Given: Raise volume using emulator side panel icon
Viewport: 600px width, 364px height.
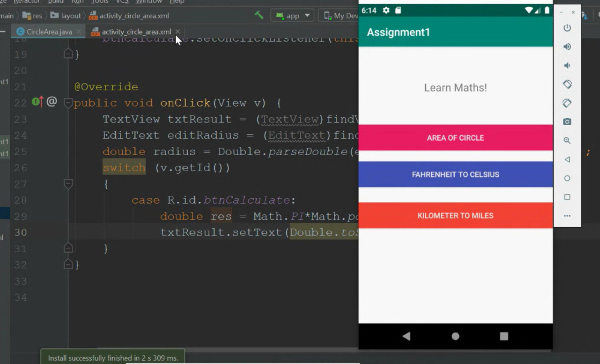Looking at the screenshot, I should [567, 47].
